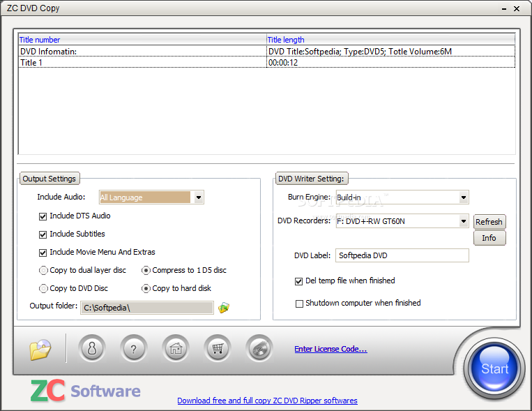Click Enter License Code link
Viewport: 532px width, 411px height.
pos(330,349)
